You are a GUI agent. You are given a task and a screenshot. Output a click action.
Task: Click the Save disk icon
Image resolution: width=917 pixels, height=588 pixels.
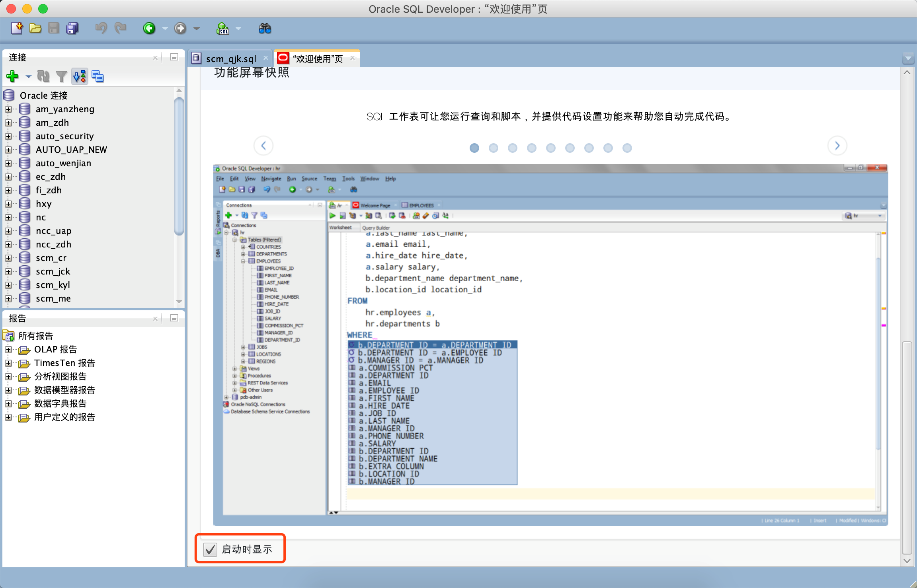pos(53,29)
